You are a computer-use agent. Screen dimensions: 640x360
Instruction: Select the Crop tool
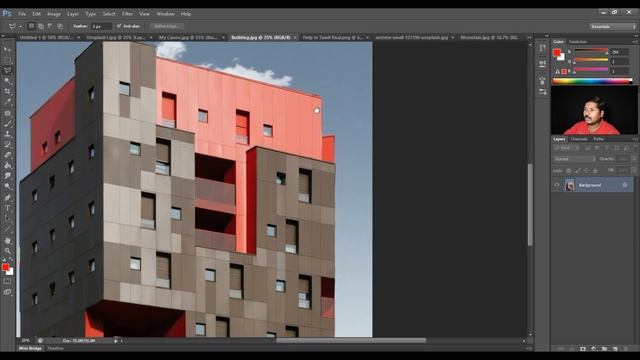7,91
